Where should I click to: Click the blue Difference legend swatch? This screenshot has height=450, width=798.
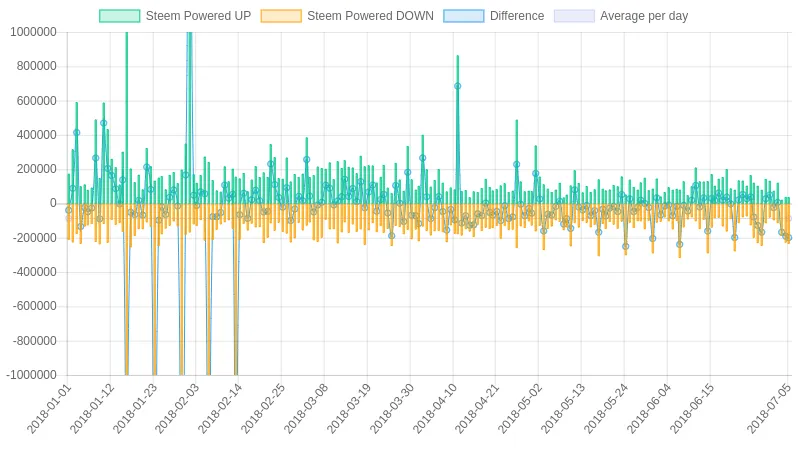point(464,16)
